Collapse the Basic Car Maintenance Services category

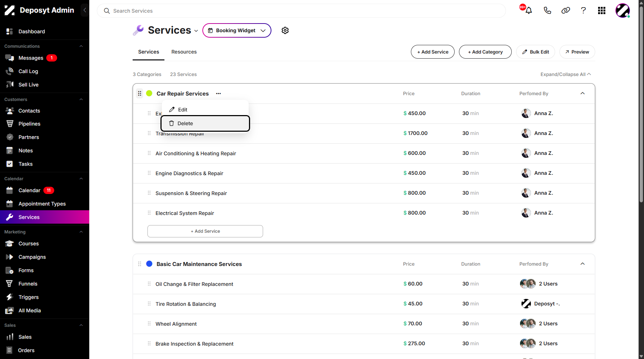583,264
